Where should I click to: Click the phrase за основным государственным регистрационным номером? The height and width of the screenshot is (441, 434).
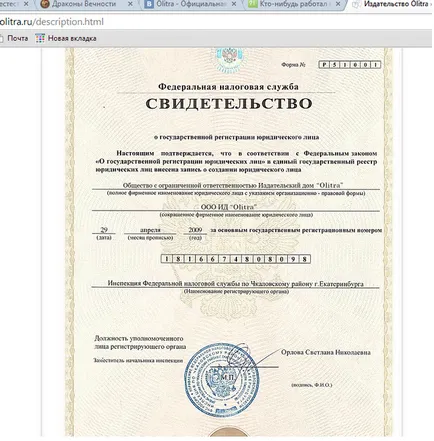(296, 230)
